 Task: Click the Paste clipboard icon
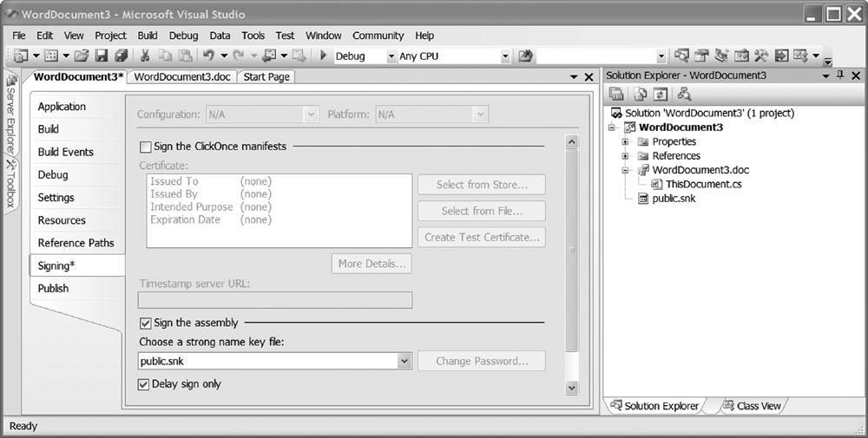(185, 56)
